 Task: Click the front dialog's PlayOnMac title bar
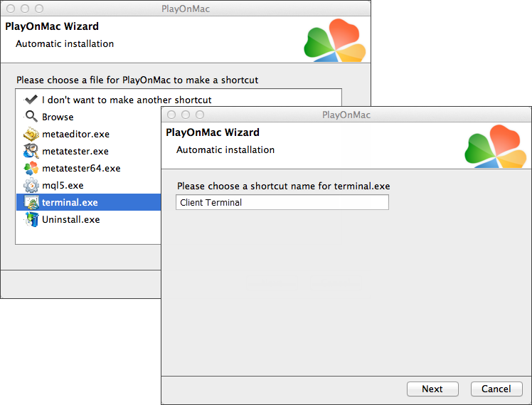(346, 115)
